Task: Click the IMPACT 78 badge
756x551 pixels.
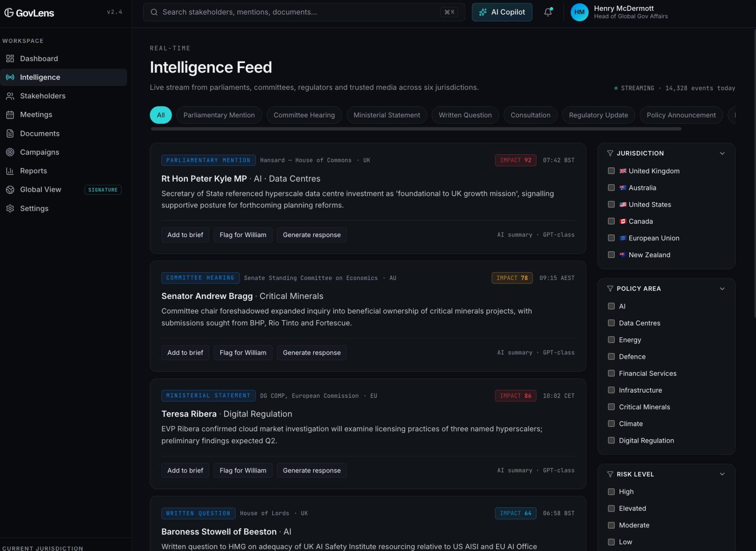Action: pos(512,278)
